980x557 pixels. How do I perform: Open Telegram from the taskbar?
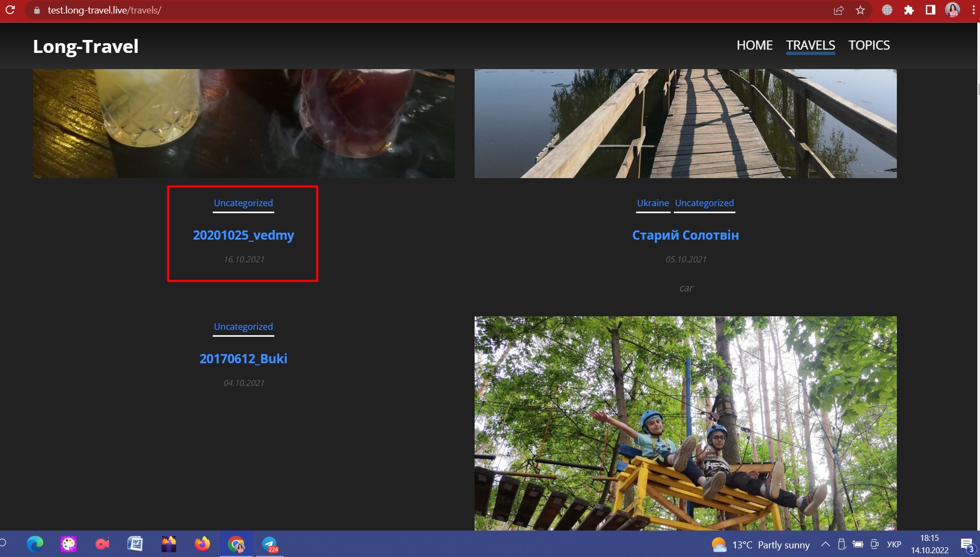coord(271,544)
